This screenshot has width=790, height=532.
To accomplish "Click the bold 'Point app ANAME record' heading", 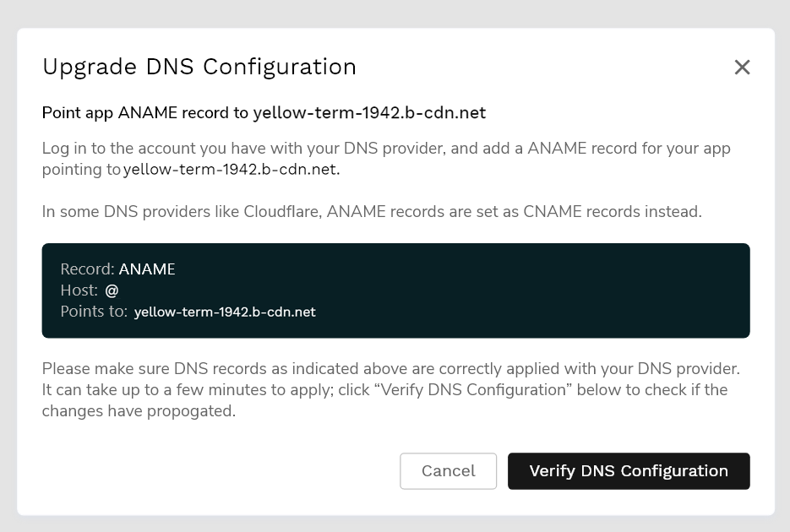I will (x=145, y=113).
